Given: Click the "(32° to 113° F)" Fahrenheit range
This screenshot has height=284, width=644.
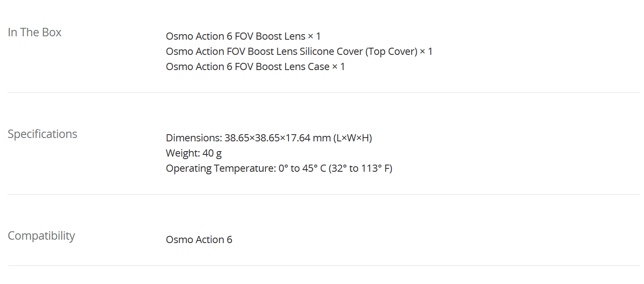Looking at the screenshot, I should point(361,168).
